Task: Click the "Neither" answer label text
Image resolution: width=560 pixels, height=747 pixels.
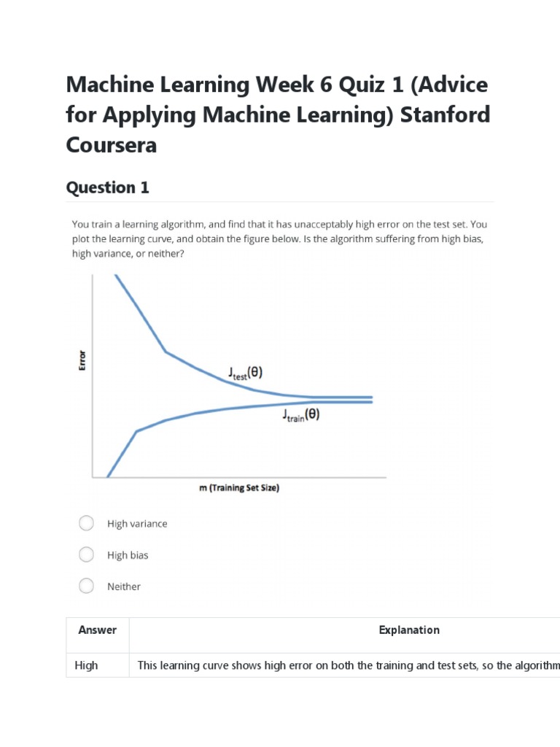Action: (124, 587)
